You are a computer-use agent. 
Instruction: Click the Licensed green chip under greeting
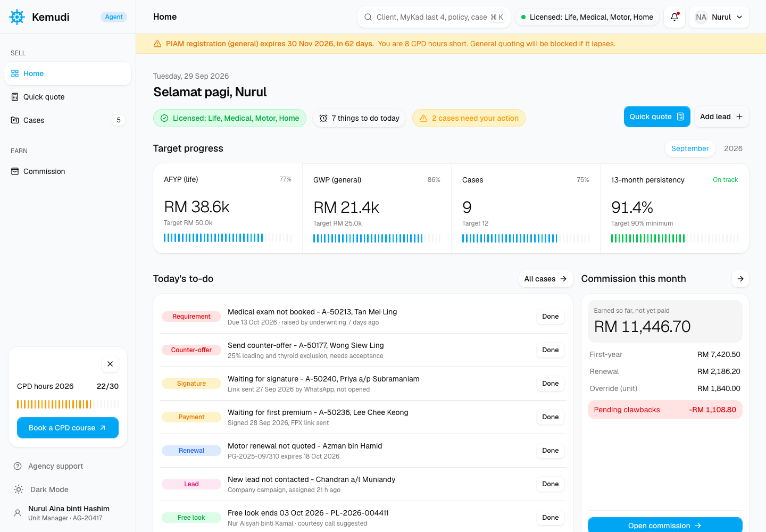230,118
